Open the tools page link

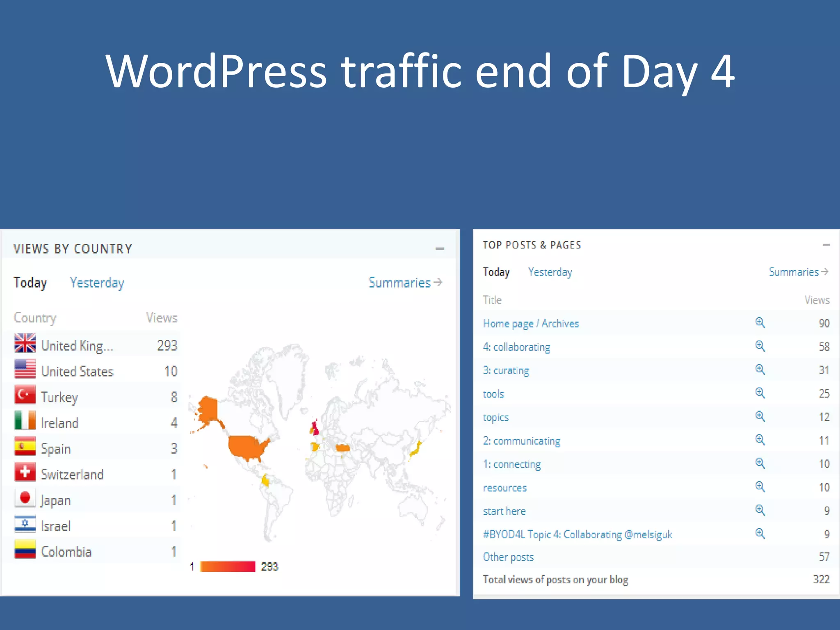point(493,394)
